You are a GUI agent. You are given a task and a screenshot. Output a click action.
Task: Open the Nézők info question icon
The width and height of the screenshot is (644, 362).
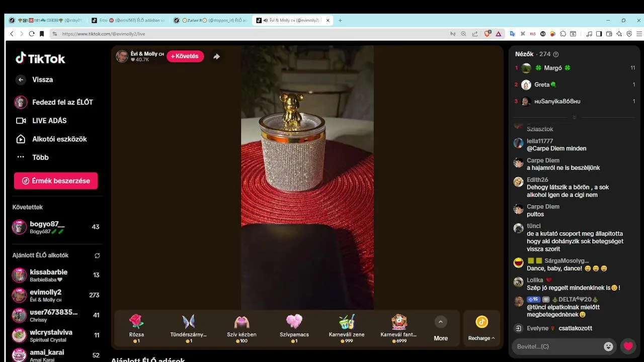556,54
